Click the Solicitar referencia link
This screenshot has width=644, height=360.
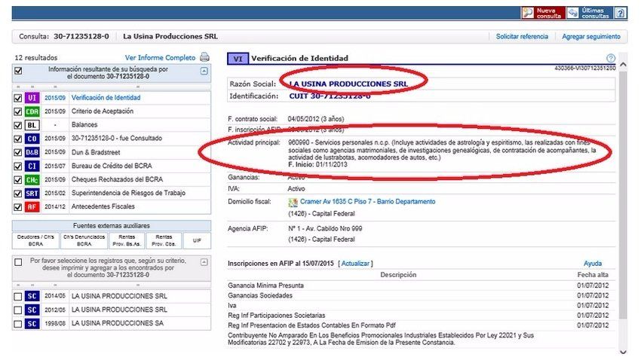[x=522, y=36]
